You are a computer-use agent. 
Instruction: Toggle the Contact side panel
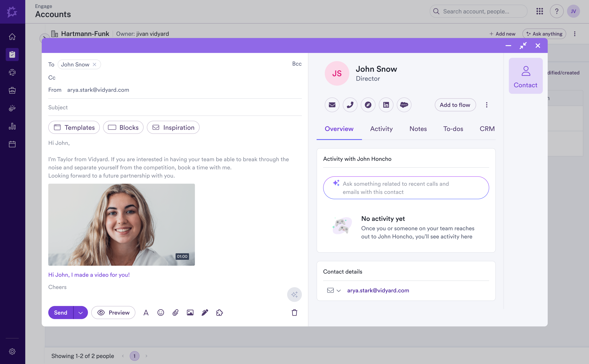coord(526,76)
